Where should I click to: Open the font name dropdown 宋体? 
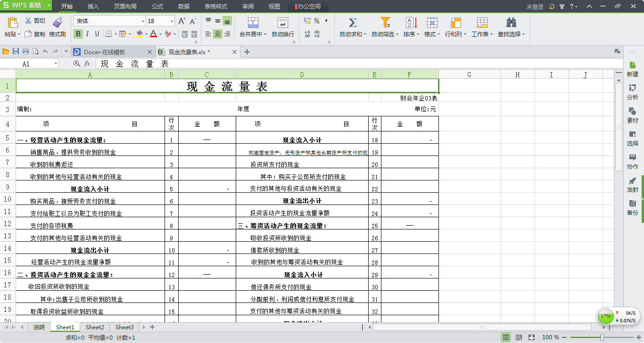[x=143, y=21]
